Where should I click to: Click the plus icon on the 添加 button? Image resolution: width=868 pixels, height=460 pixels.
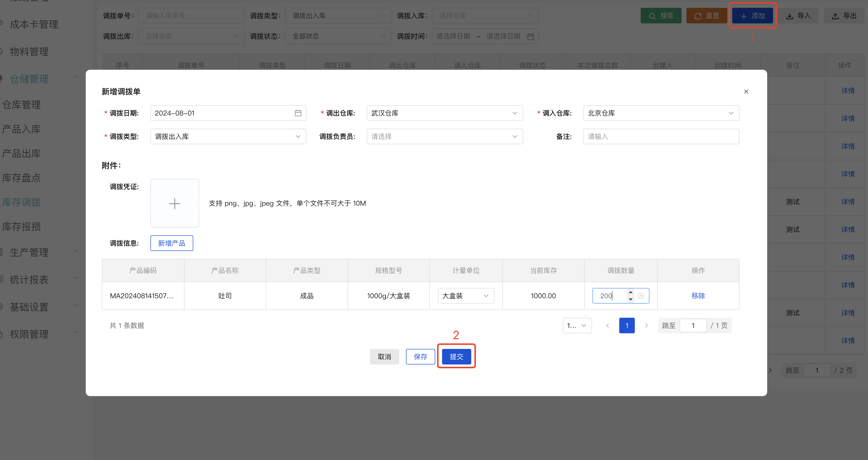[744, 16]
